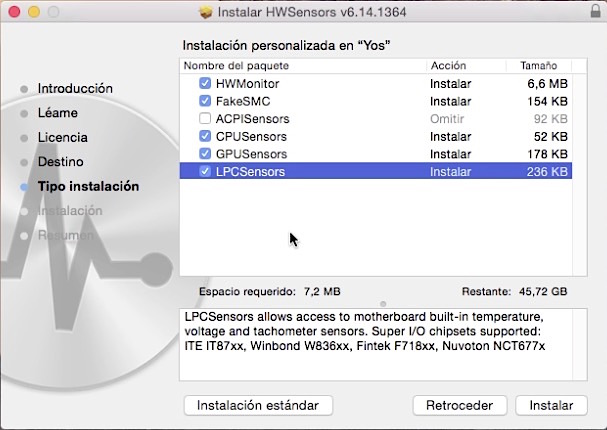The height and width of the screenshot is (430, 607).
Task: Uncheck the LPCSensors package checkbox
Action: 205,171
